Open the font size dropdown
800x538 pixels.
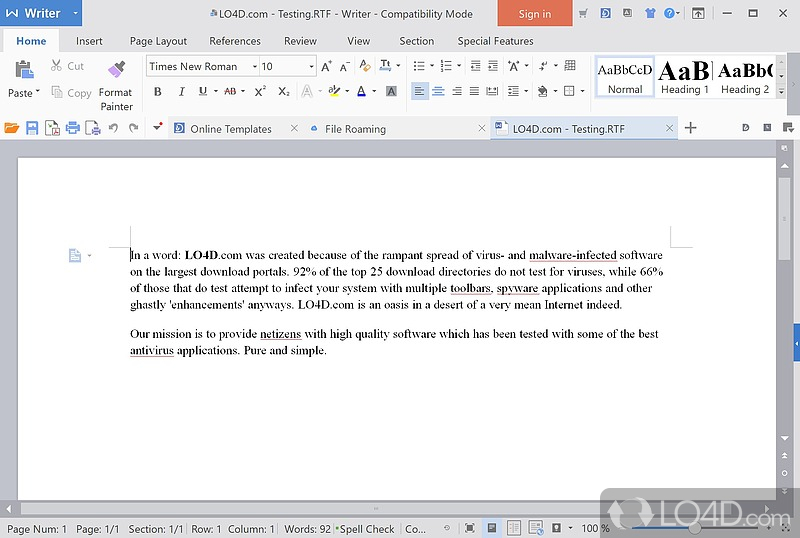click(x=311, y=67)
